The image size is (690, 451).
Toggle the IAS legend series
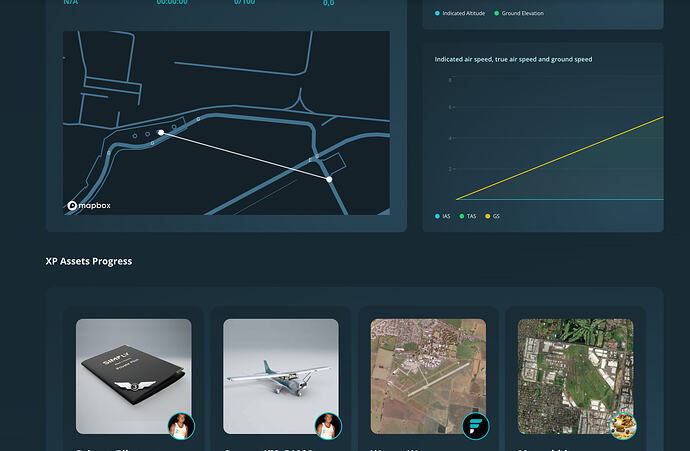click(443, 216)
